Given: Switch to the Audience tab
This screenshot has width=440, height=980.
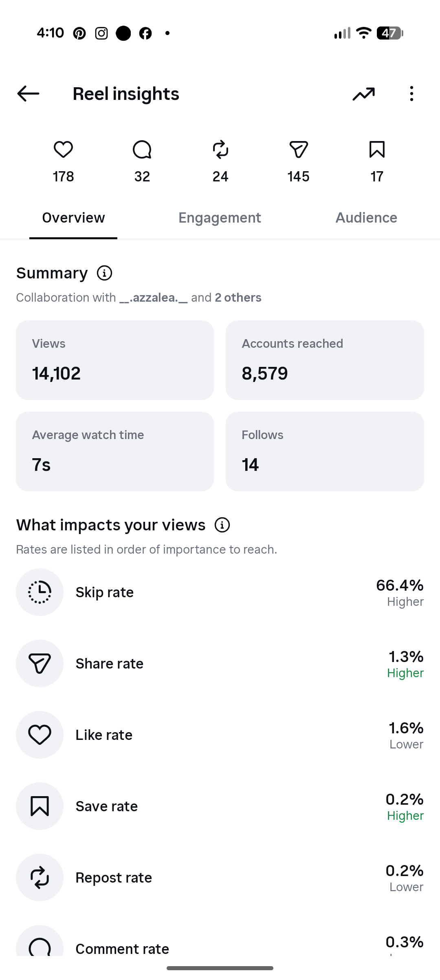Looking at the screenshot, I should click(x=366, y=218).
